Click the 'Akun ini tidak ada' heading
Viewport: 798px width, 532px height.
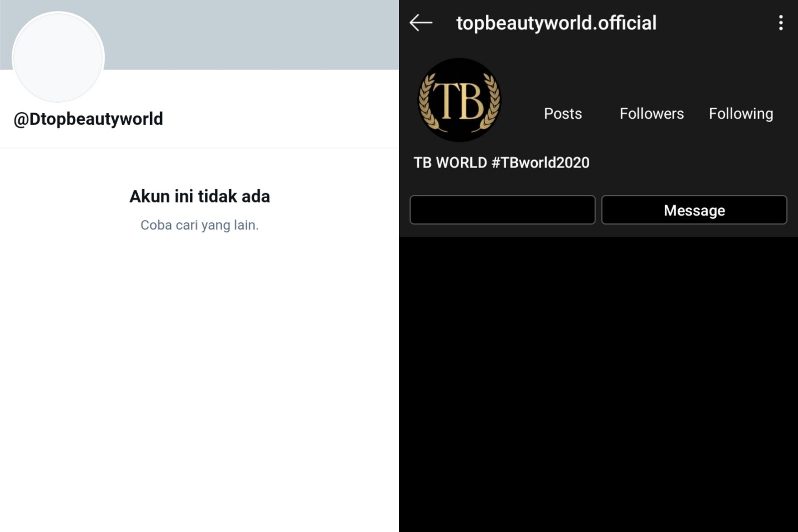[x=199, y=196]
